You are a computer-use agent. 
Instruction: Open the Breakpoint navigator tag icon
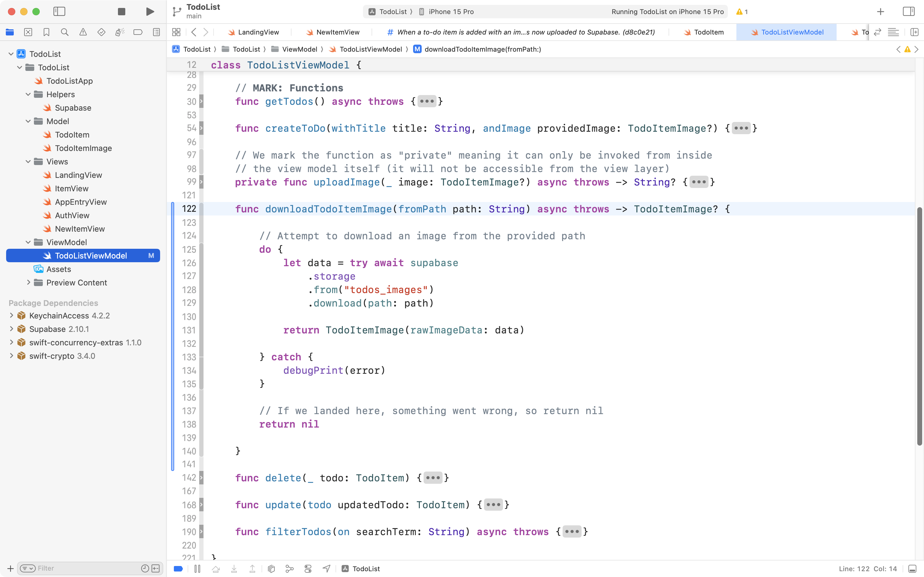pyautogui.click(x=138, y=32)
